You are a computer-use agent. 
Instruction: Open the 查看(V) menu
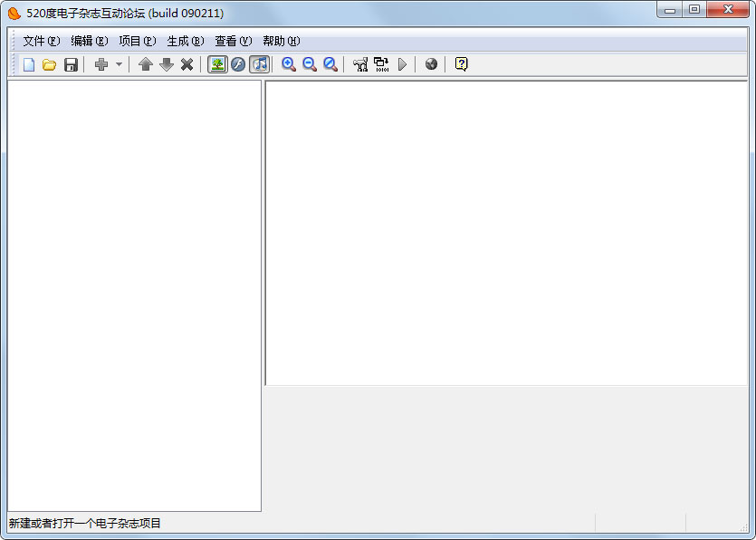[x=234, y=41]
